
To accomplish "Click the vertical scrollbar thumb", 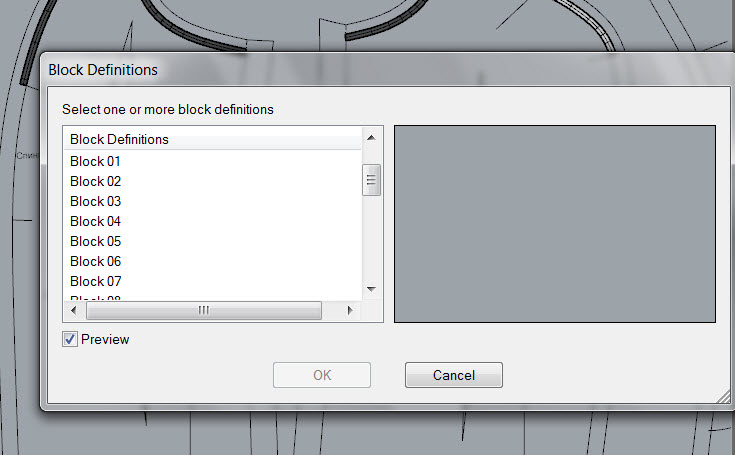I will [x=371, y=180].
